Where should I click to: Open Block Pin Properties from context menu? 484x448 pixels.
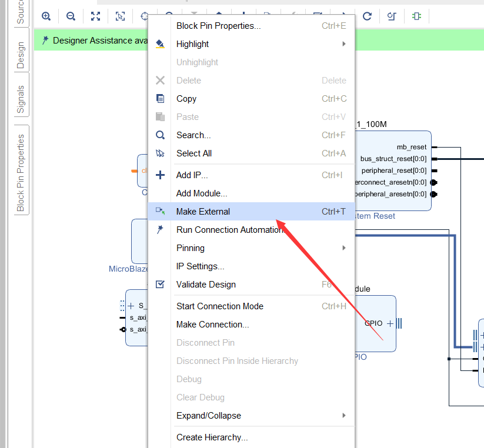(218, 26)
